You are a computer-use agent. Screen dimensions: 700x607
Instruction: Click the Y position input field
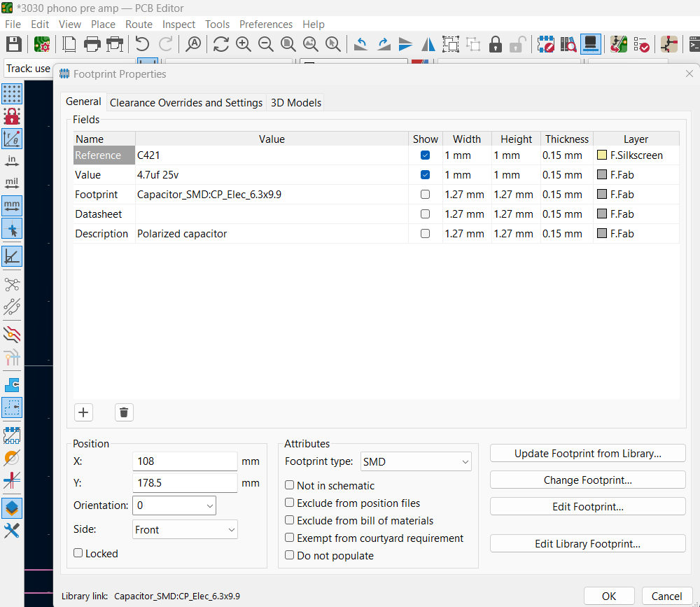[185, 483]
